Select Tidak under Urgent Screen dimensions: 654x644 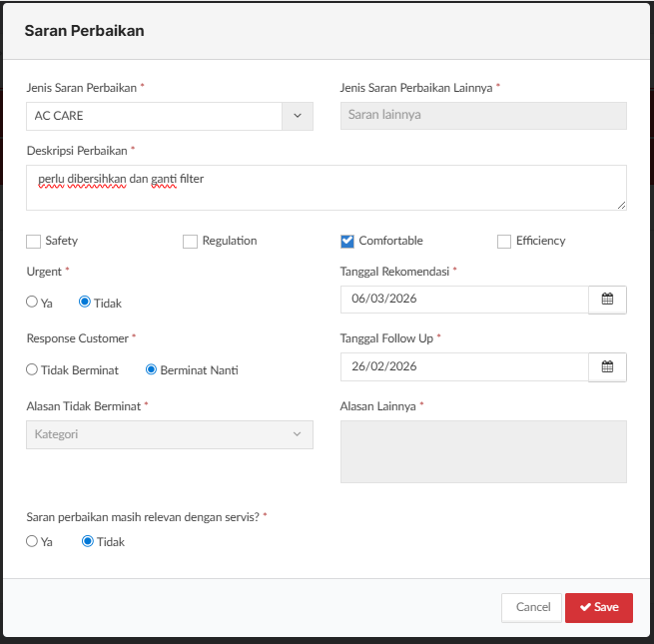pyautogui.click(x=85, y=302)
